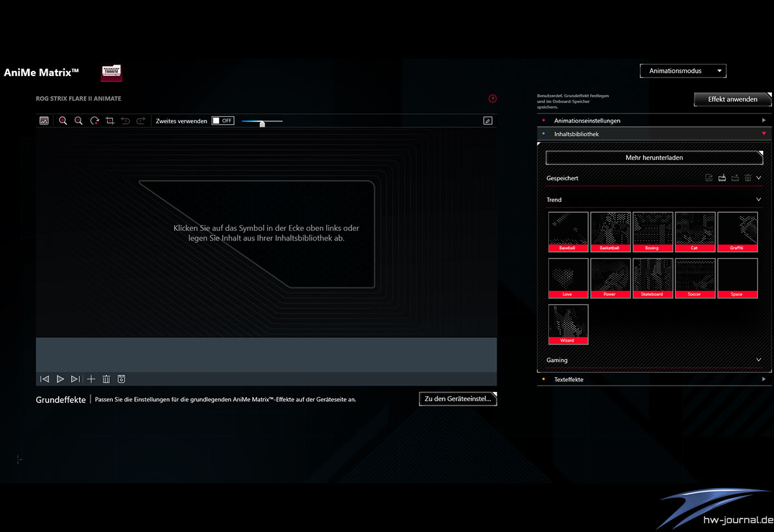Select the Basketball thumbnail
The width and height of the screenshot is (774, 532).
click(x=610, y=232)
